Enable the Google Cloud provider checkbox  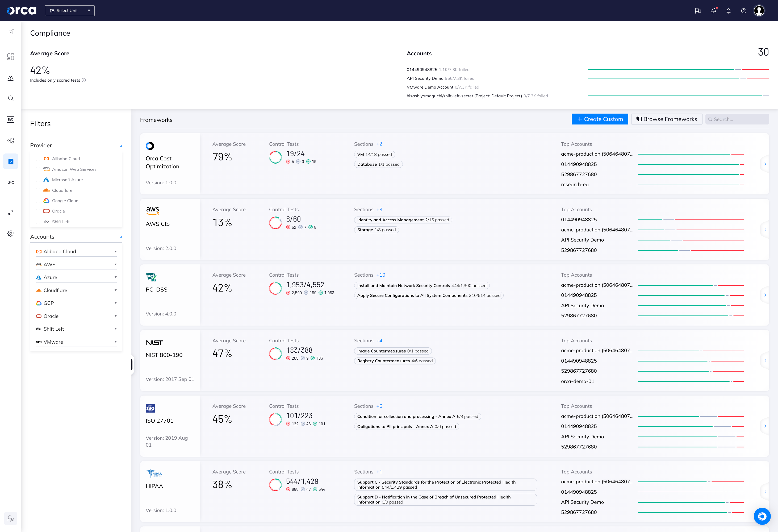click(38, 201)
